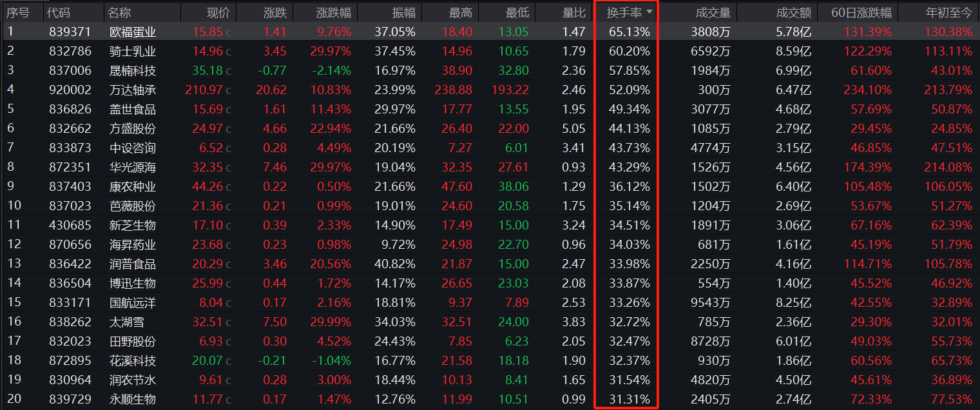Click stock code 872351
Viewport: 980px width, 410px height.
(x=70, y=167)
